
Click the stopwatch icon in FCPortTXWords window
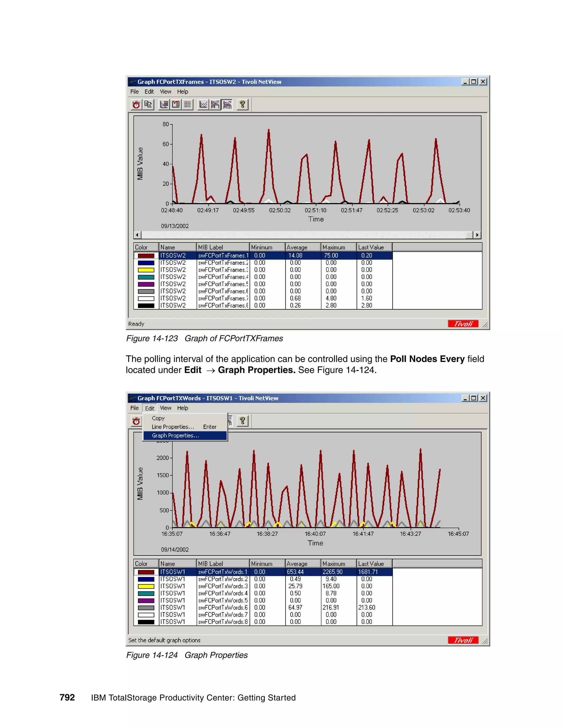(136, 421)
